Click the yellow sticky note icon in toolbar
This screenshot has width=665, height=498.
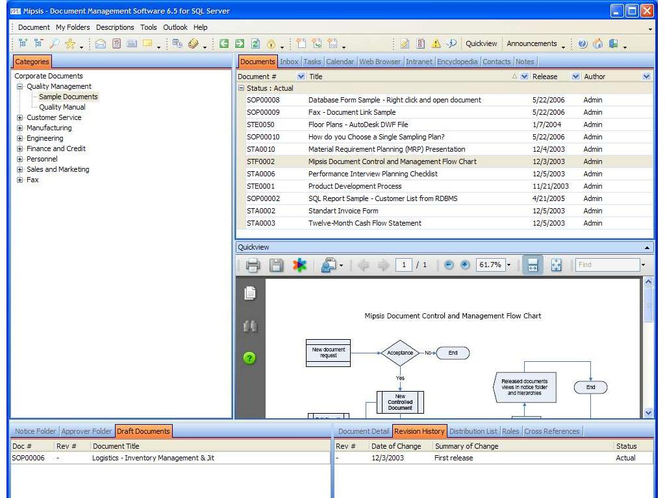pyautogui.click(x=147, y=43)
